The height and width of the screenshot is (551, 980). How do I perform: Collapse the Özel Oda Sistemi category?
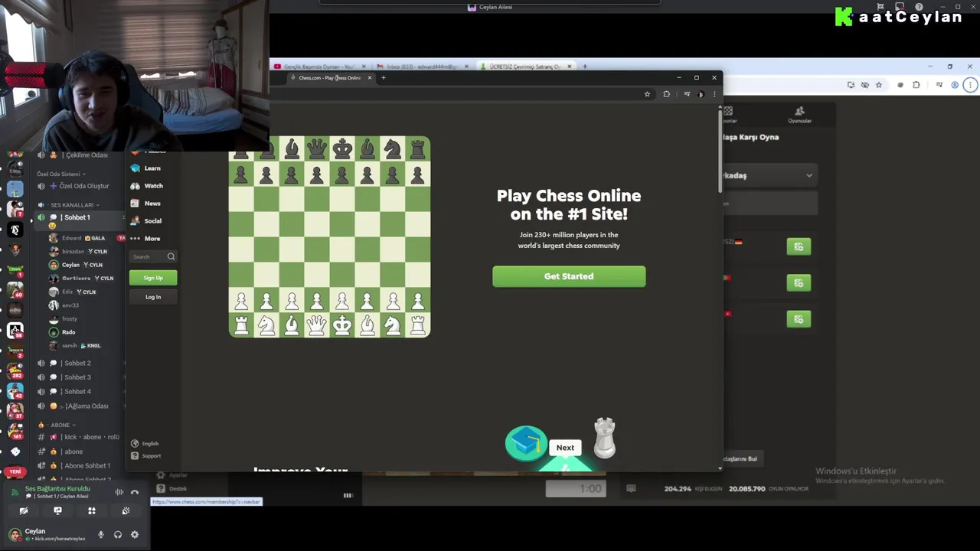[61, 174]
